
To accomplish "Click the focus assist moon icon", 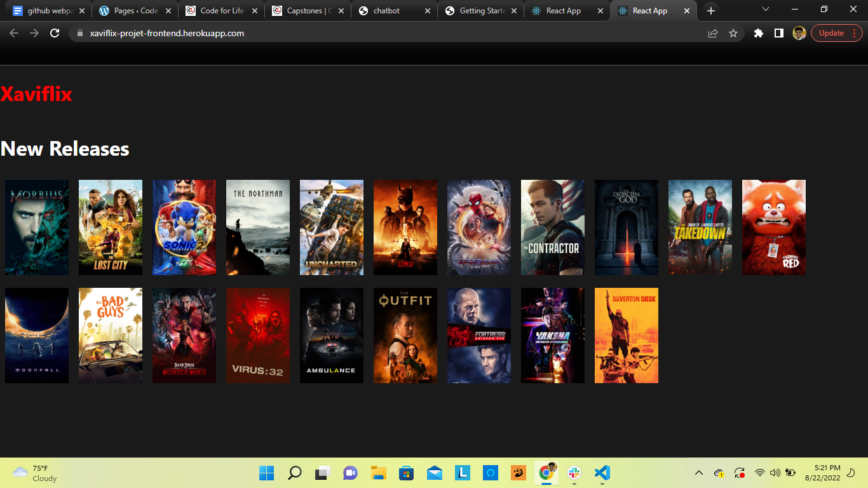I will [852, 473].
